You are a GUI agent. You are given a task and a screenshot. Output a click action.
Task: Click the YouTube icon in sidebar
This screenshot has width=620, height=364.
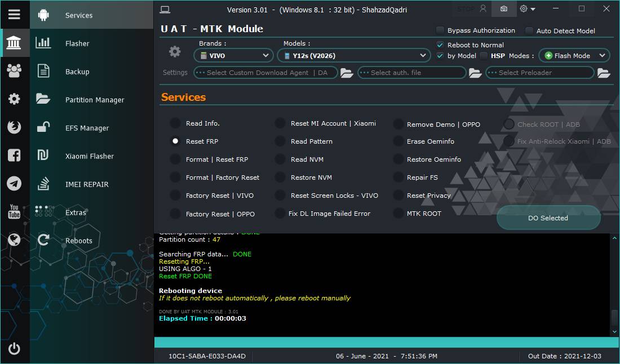click(14, 212)
